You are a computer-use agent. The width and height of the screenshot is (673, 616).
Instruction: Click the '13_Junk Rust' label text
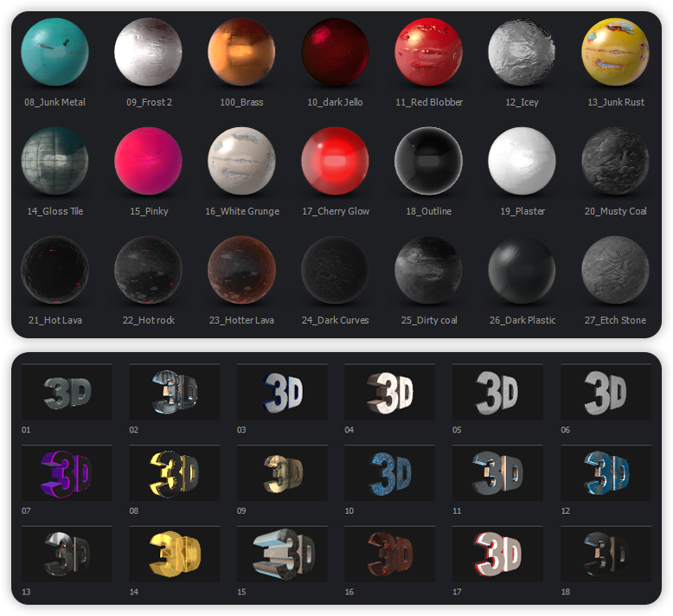point(616,102)
